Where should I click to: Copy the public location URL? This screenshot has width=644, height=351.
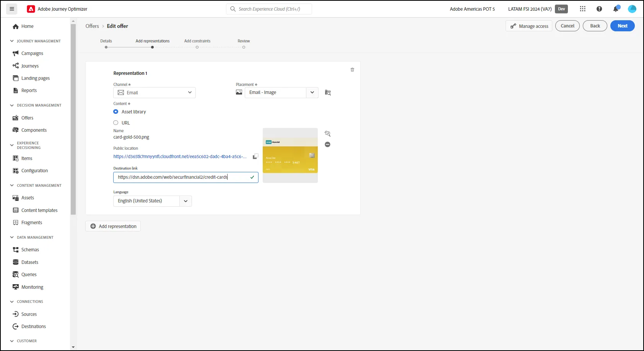pos(255,156)
